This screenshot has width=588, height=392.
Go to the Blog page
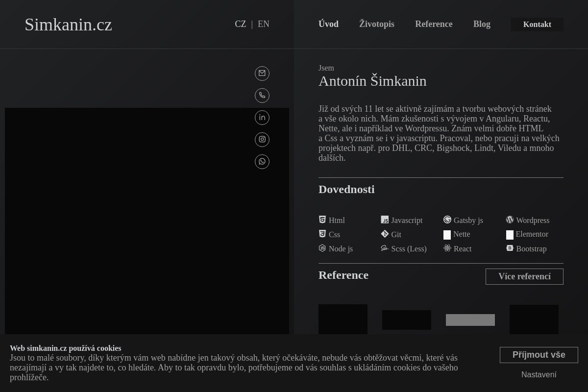click(482, 24)
